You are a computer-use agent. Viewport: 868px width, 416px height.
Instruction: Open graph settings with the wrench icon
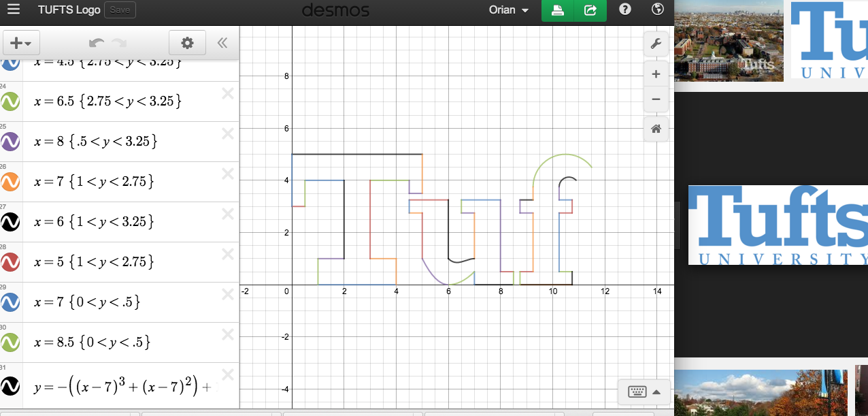pyautogui.click(x=655, y=43)
